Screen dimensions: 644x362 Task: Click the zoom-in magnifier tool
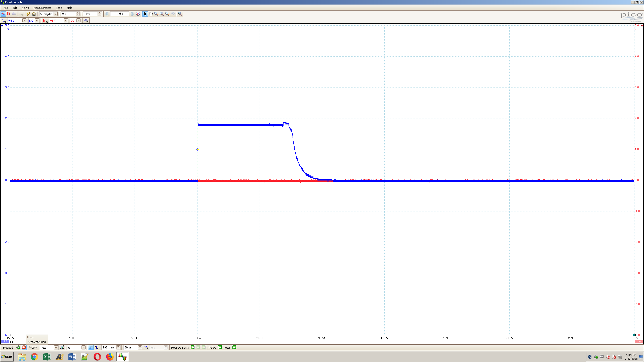(x=162, y=14)
